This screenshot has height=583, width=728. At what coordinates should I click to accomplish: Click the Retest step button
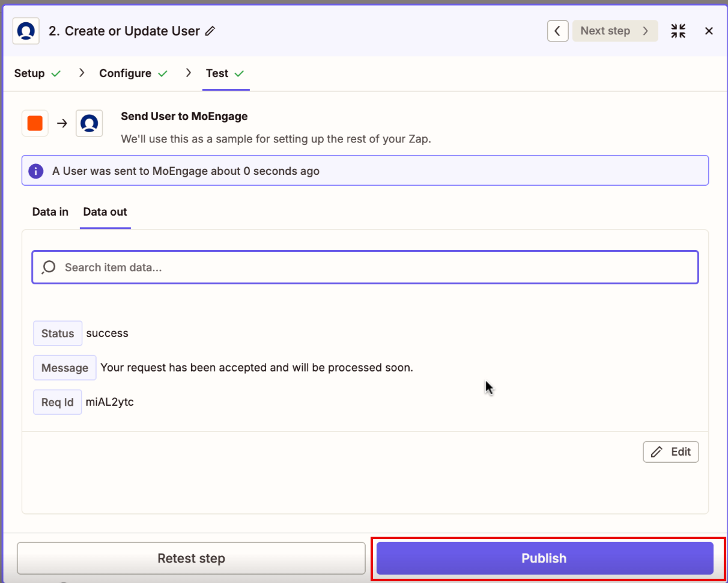[x=191, y=558]
